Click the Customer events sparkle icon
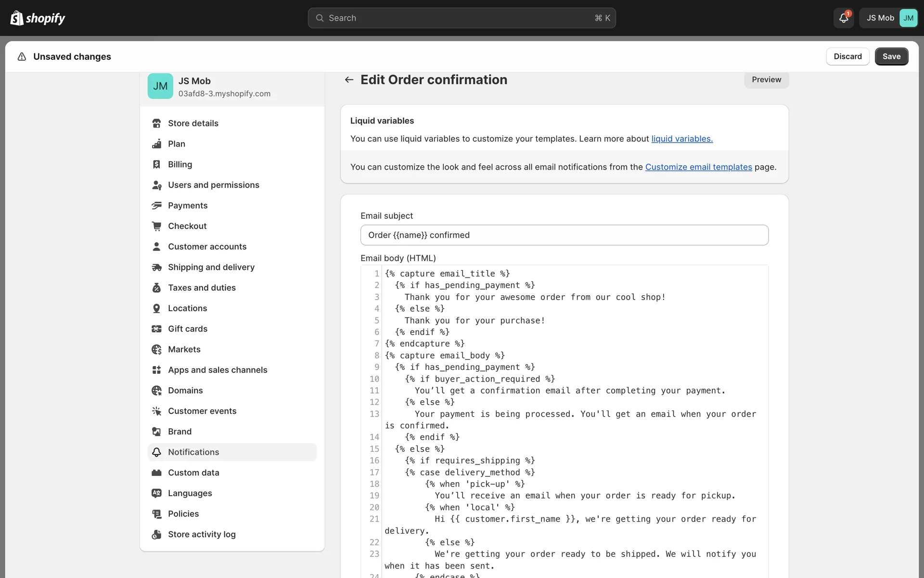Image resolution: width=924 pixels, height=578 pixels. click(156, 411)
